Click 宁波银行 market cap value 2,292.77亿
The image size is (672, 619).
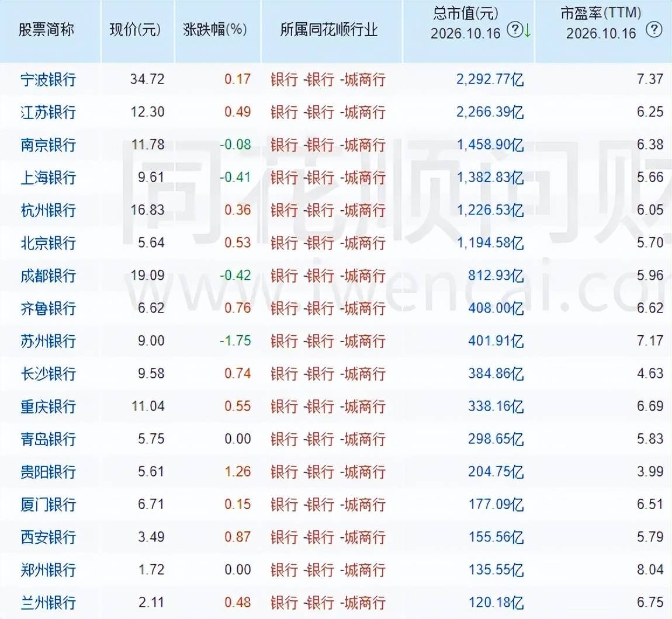pyautogui.click(x=490, y=79)
